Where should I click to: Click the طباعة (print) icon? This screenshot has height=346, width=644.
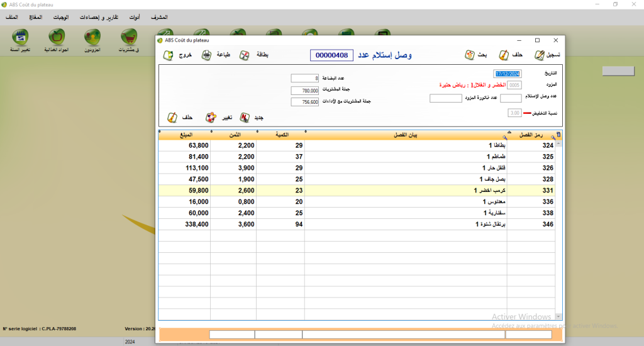pyautogui.click(x=206, y=55)
